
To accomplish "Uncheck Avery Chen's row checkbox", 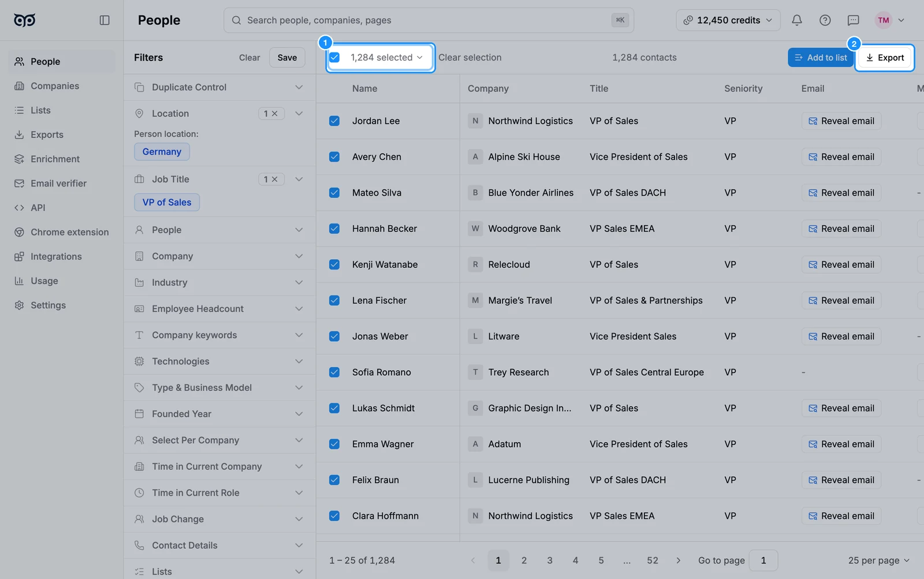I will [x=334, y=156].
